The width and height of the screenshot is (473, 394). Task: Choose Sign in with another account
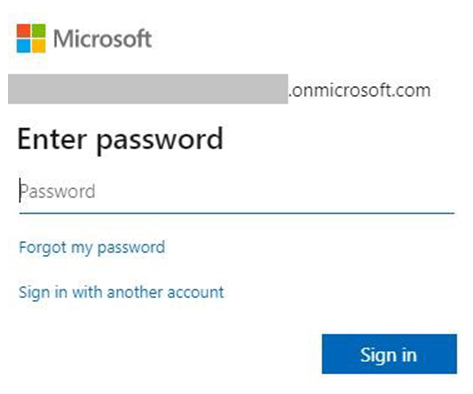pos(121,292)
